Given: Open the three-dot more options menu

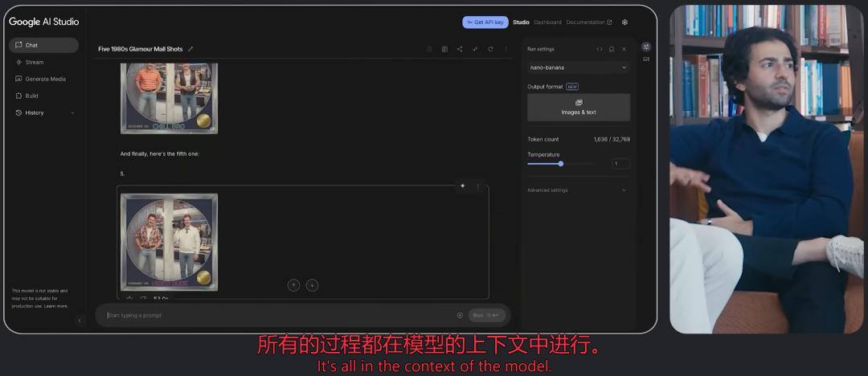Looking at the screenshot, I should [506, 49].
